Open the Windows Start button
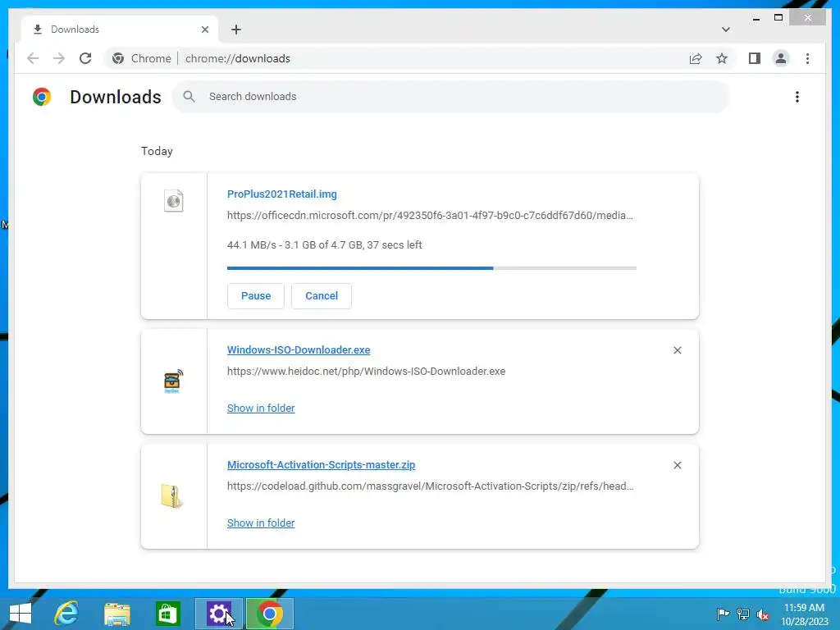Viewport: 840px width, 630px height. [21, 614]
